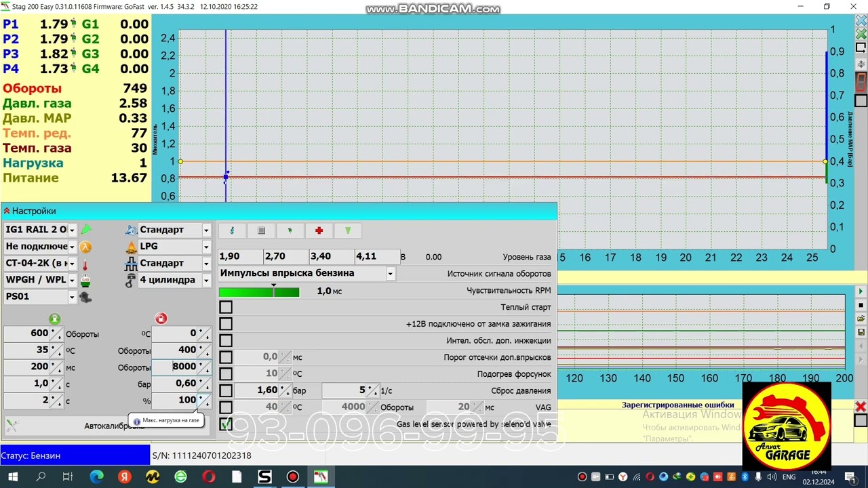The width and height of the screenshot is (868, 488).
Task: Click the Bandicam record icon on the taskbar
Action: [x=293, y=477]
